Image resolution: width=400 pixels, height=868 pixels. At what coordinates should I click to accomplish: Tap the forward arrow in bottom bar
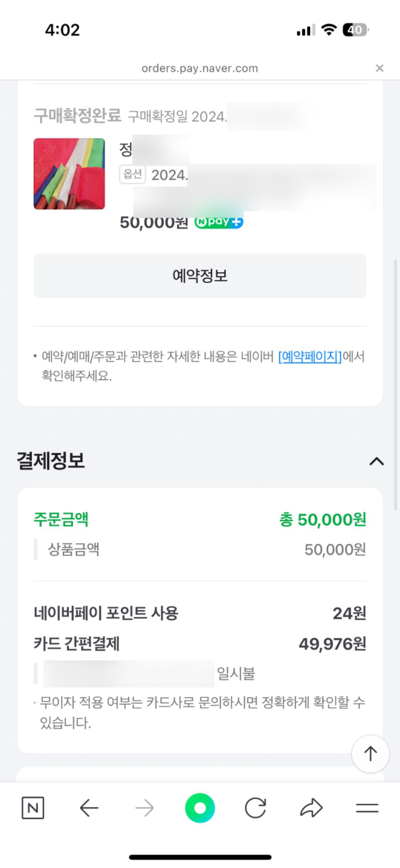[144, 808]
